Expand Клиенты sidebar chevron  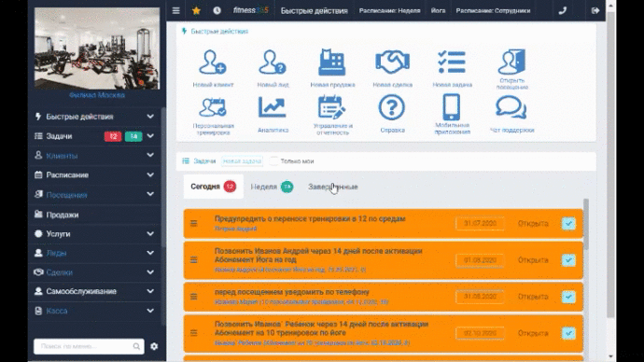pyautogui.click(x=150, y=155)
